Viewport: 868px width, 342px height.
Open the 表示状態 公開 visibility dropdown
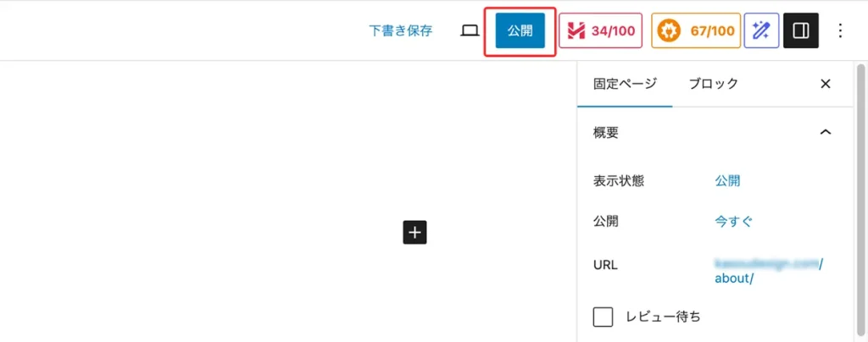click(x=727, y=180)
